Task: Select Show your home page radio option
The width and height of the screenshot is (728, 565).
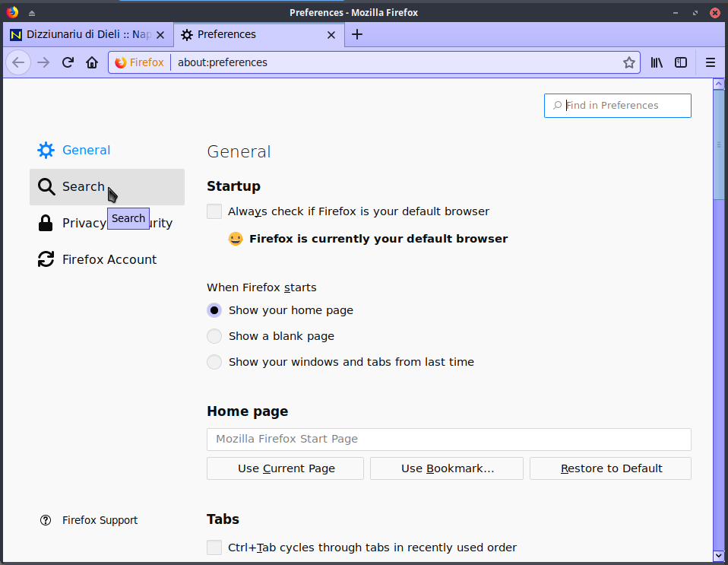Action: pyautogui.click(x=214, y=310)
